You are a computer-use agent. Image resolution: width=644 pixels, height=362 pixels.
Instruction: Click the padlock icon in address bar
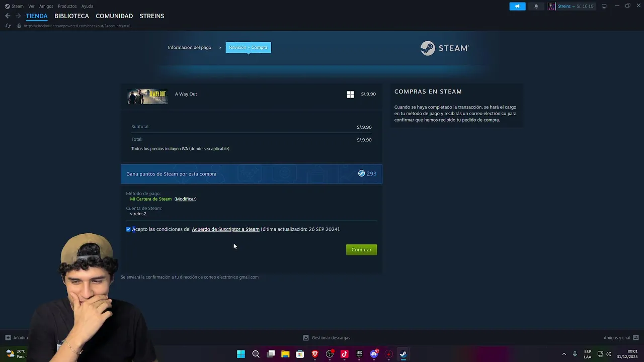click(x=19, y=26)
